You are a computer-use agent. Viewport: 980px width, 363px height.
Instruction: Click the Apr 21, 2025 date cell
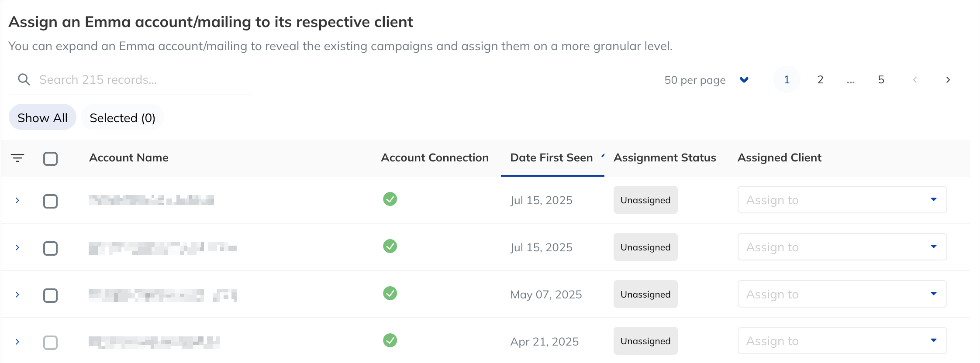click(x=545, y=342)
